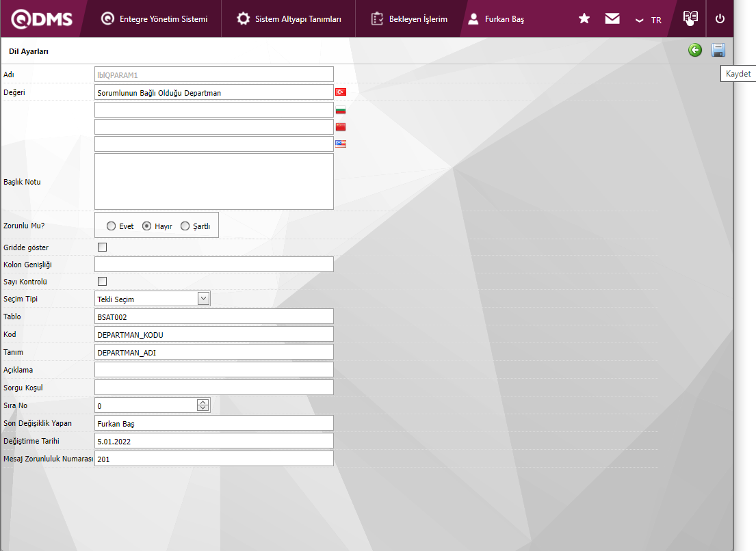Click the disabled Adı field lblQPARAM1

click(x=214, y=75)
